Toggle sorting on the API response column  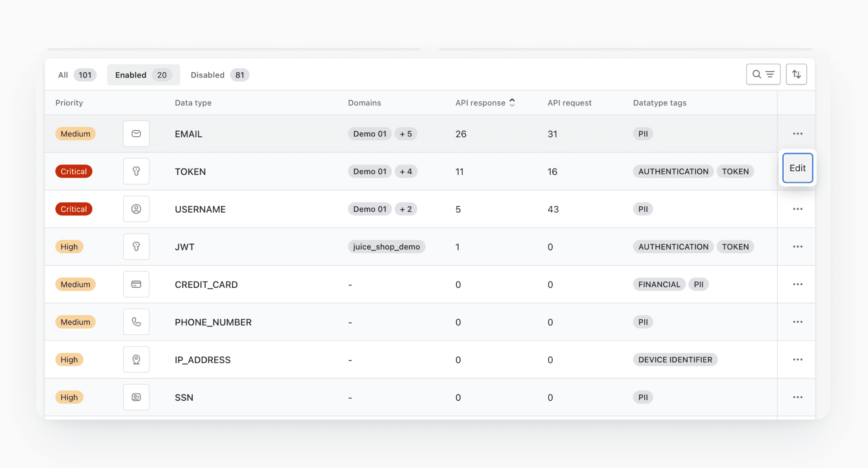(512, 102)
